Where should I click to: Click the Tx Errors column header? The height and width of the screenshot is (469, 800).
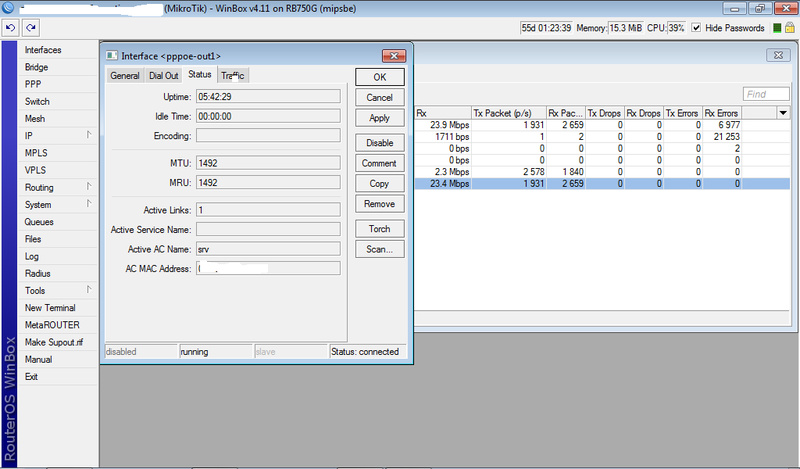[683, 113]
